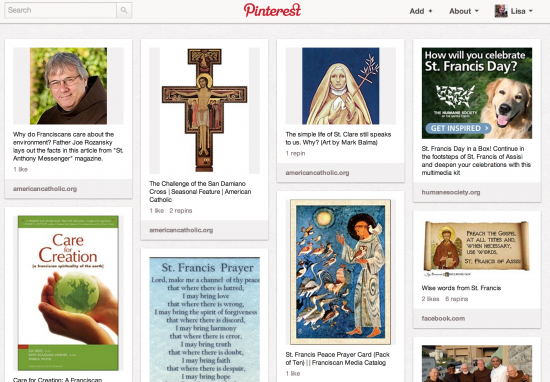
Task: Open the St. Francis Prayer image
Action: click(x=204, y=319)
